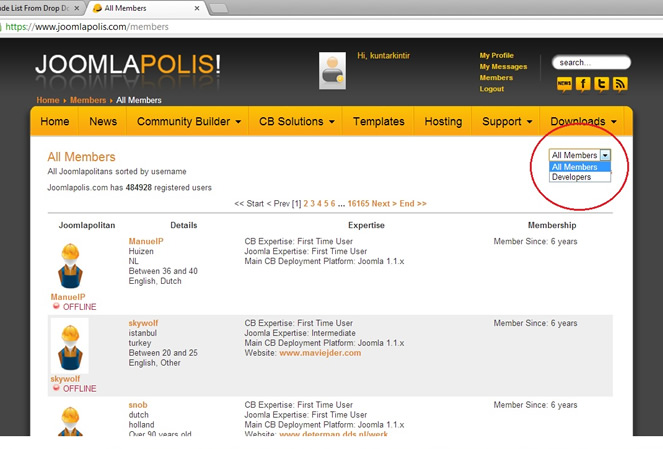
Task: Click the search field
Action: [591, 63]
